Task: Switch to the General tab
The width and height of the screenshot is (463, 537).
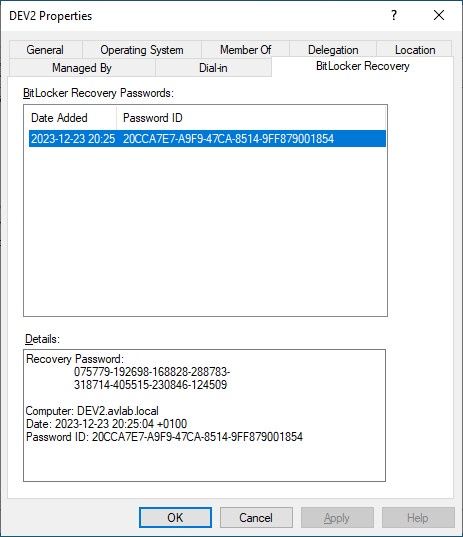Action: click(45, 50)
